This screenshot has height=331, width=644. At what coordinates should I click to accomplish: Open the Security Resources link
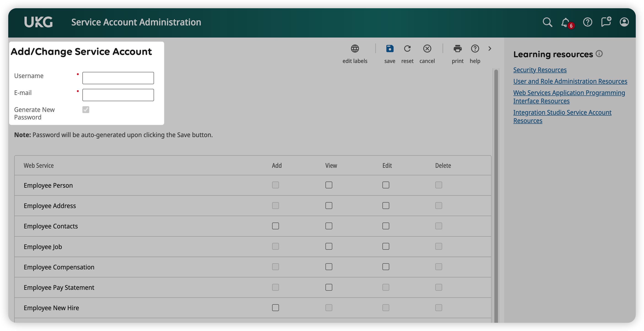coord(539,70)
